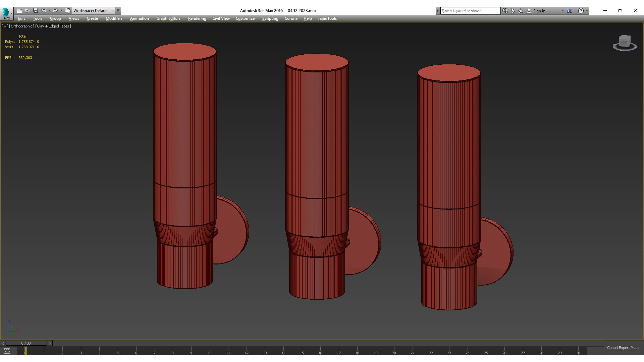Click the Cancel Expert Mode button

tap(623, 348)
